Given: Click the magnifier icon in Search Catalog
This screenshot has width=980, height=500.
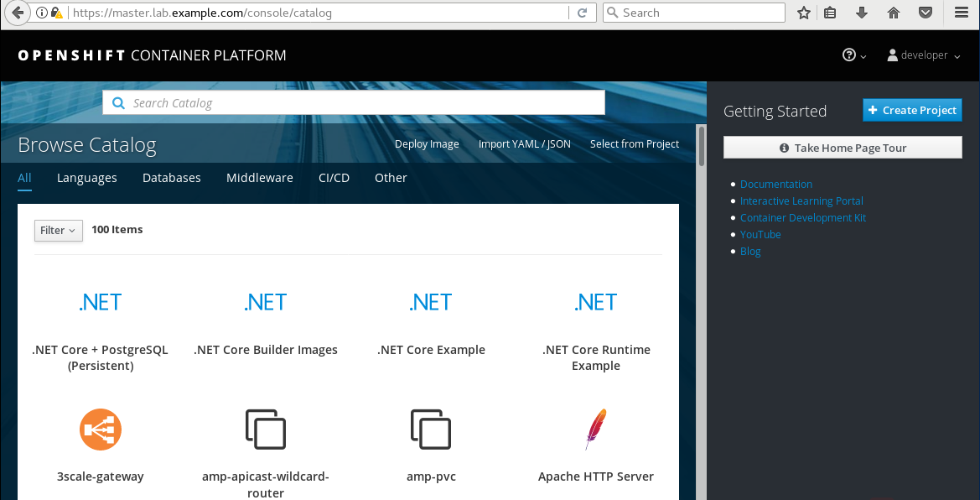Looking at the screenshot, I should click(x=118, y=103).
